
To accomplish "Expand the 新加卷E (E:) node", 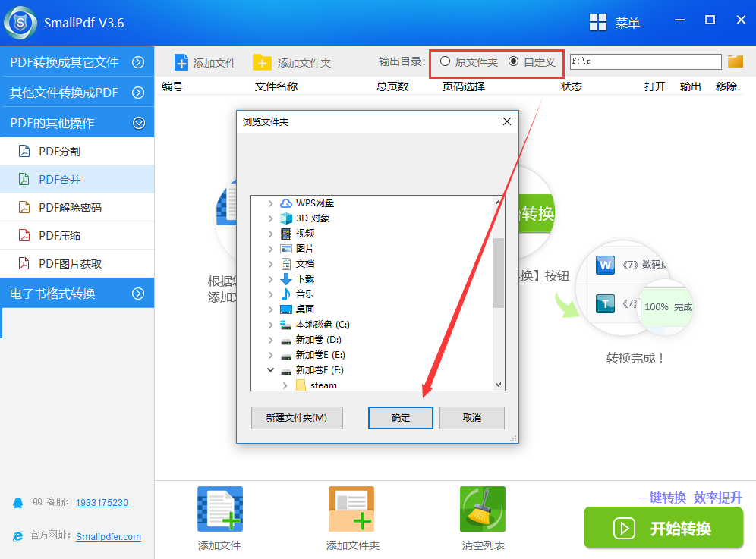I will (270, 355).
